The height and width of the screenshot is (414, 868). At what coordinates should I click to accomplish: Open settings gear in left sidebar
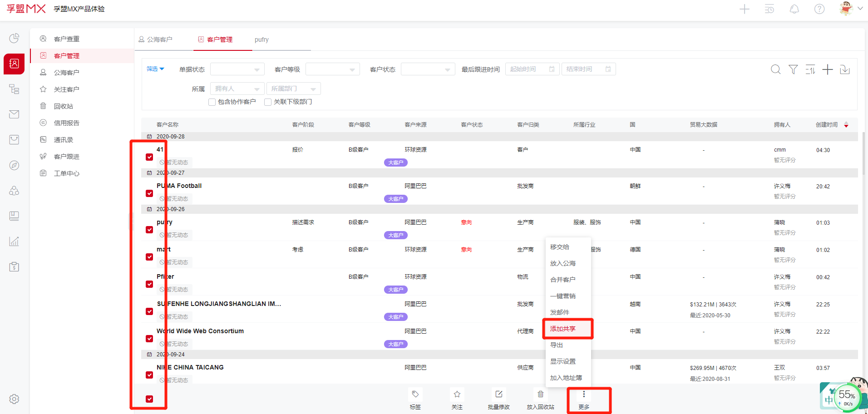[14, 399]
